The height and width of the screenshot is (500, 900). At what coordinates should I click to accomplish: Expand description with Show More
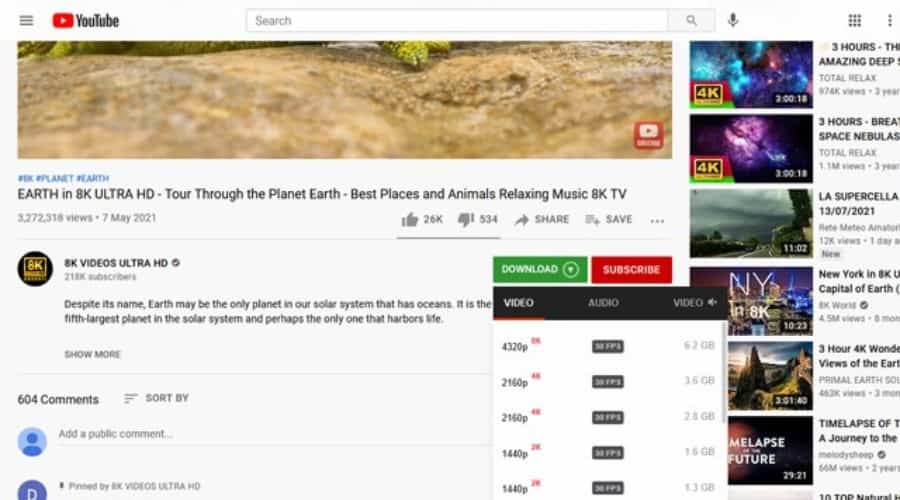(92, 354)
